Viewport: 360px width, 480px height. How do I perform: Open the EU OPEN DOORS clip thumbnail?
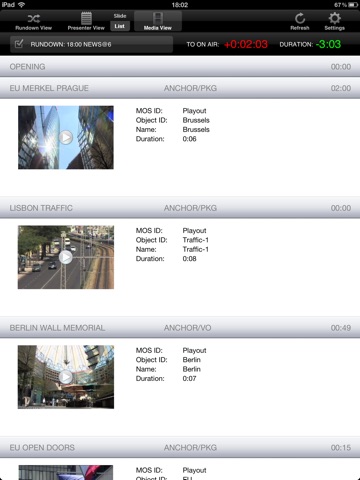coord(66,473)
